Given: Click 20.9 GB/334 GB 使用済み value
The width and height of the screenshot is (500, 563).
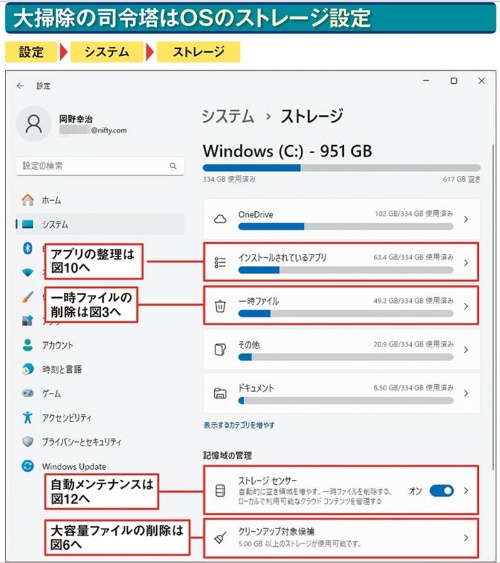Looking at the screenshot, I should click(413, 344).
